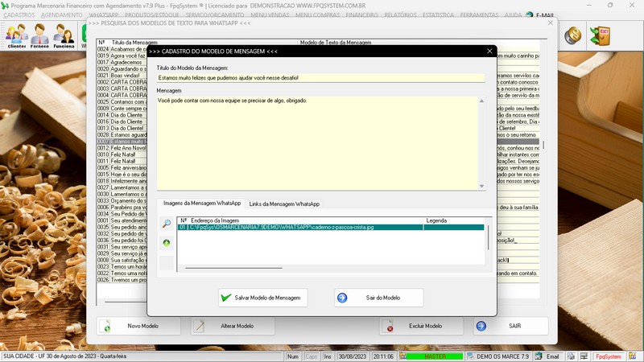Click Excluir Modelo button in search window

pyautogui.click(x=421, y=326)
